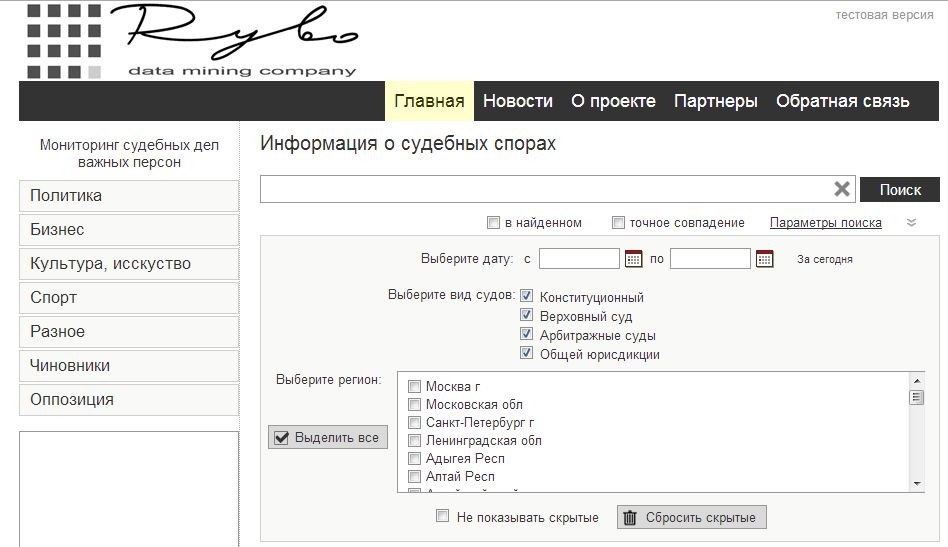This screenshot has height=547, width=948.
Task: Open the Новости menu item
Action: click(x=517, y=101)
